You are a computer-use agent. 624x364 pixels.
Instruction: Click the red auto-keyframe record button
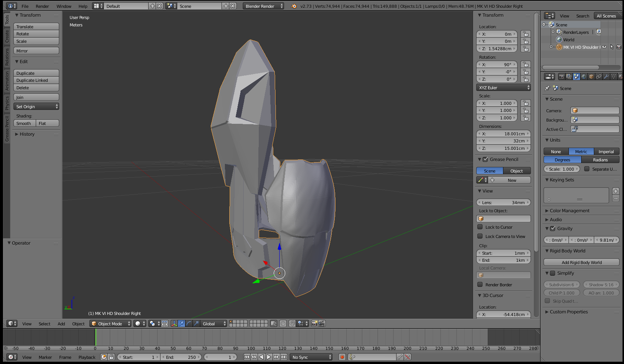click(x=342, y=357)
